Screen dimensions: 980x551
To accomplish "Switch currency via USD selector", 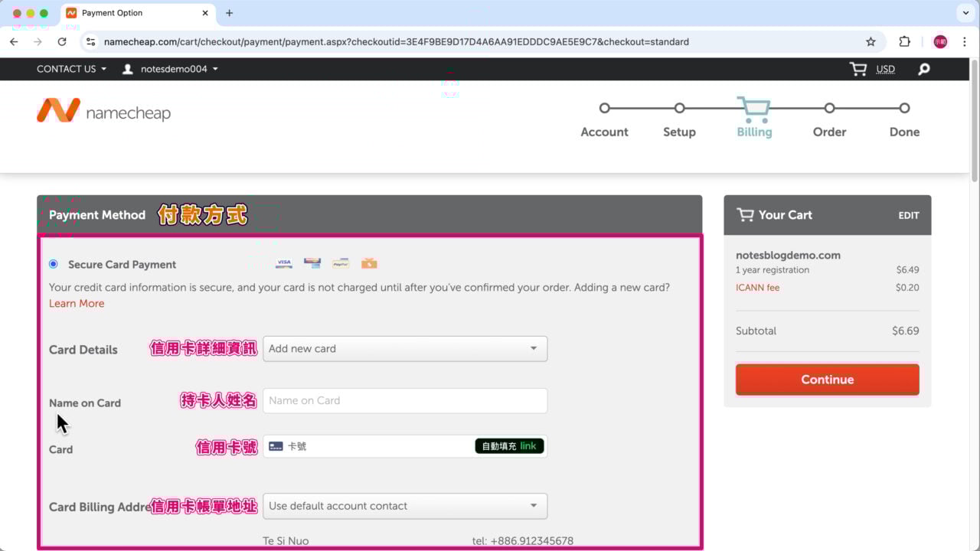I will coord(885,69).
